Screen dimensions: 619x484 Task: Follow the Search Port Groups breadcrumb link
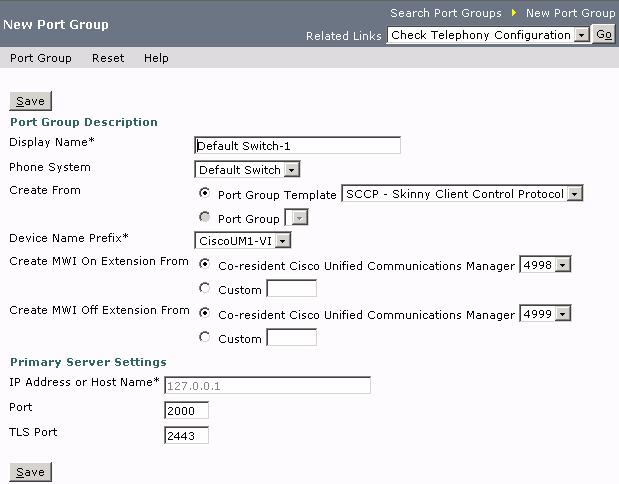pos(446,13)
